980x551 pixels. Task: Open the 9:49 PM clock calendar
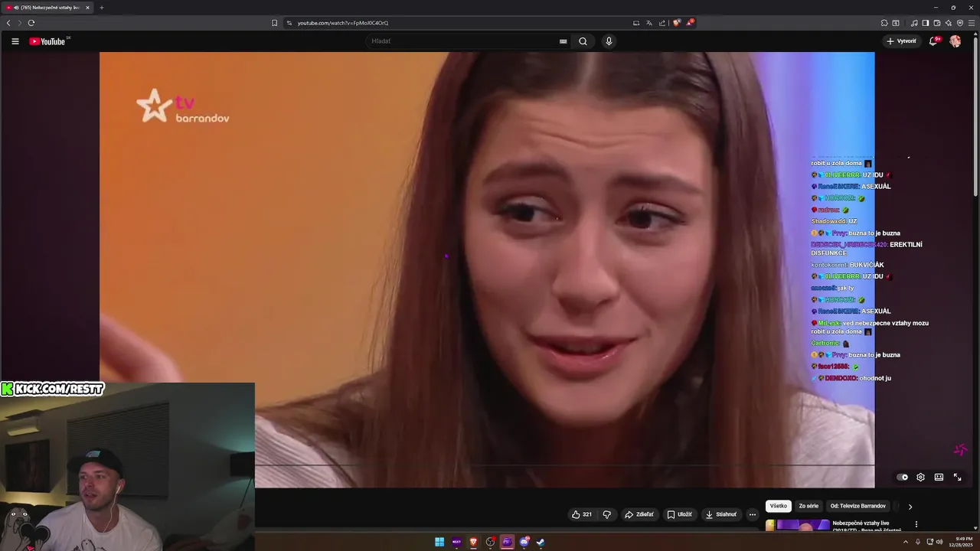(x=961, y=542)
